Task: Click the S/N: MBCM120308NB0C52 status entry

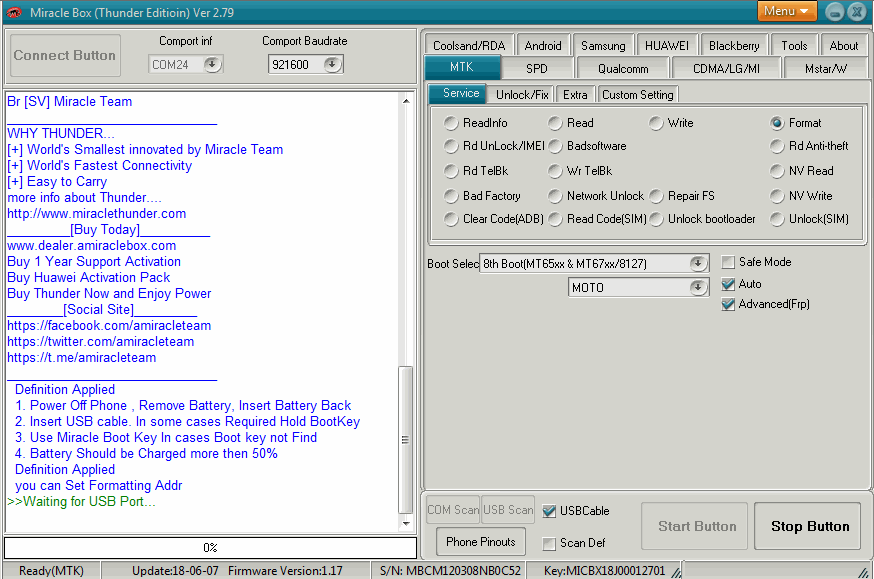Action: [450, 571]
